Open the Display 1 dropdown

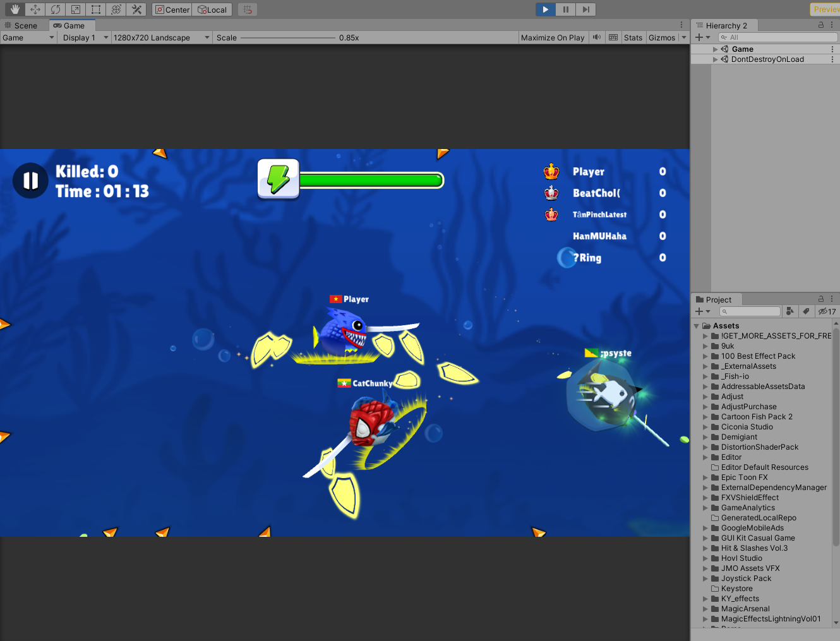click(x=85, y=38)
